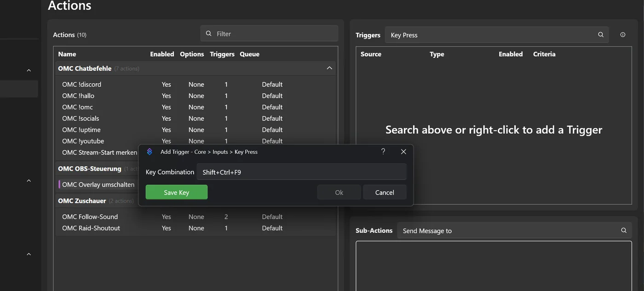This screenshot has width=644, height=291.
Task: Click the Enabled column in Triggers table
Action: point(511,54)
